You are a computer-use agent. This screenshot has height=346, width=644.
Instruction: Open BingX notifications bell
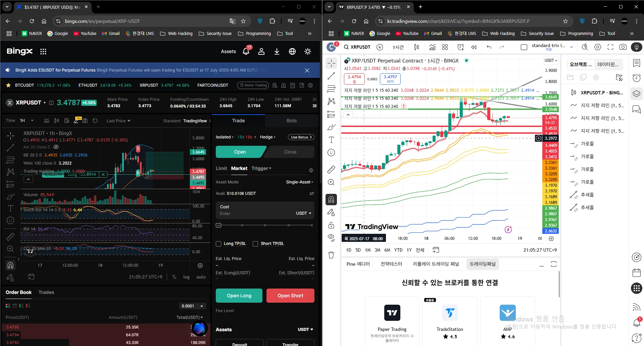246,51
